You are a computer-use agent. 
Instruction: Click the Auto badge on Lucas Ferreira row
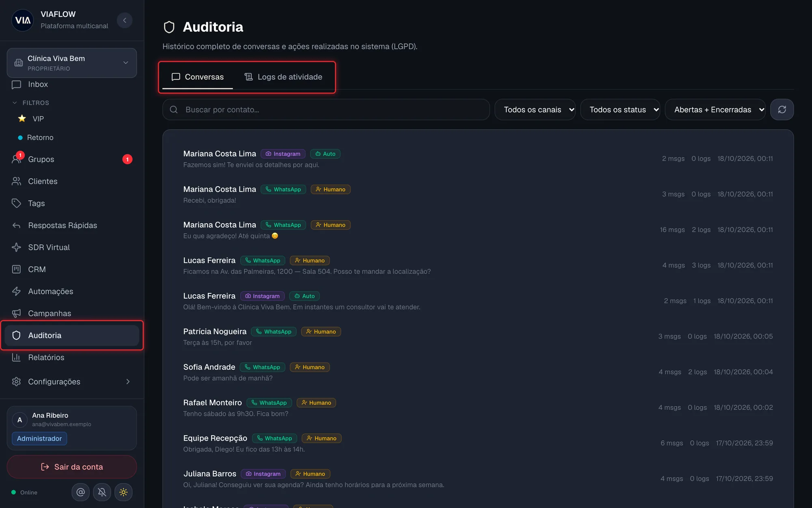(304, 296)
